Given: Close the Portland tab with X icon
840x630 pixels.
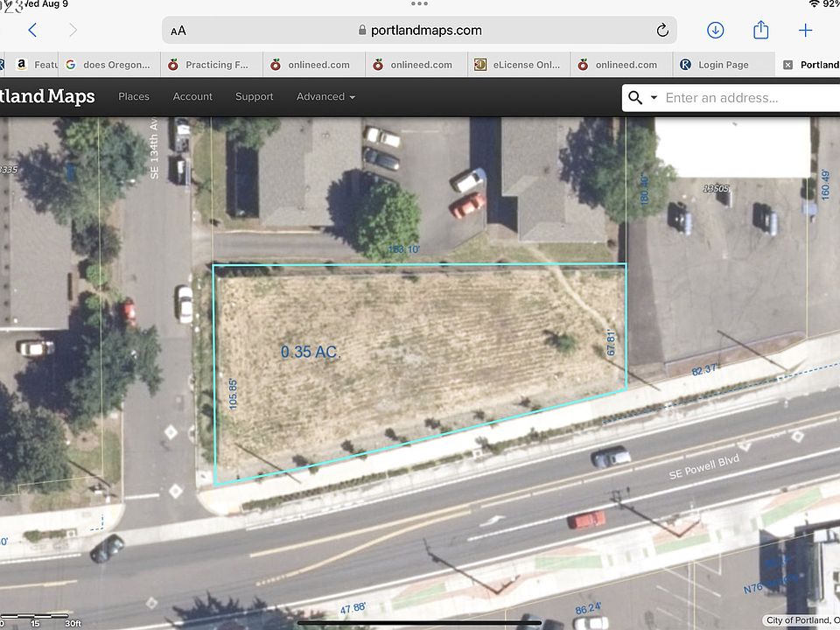Looking at the screenshot, I should point(787,65).
